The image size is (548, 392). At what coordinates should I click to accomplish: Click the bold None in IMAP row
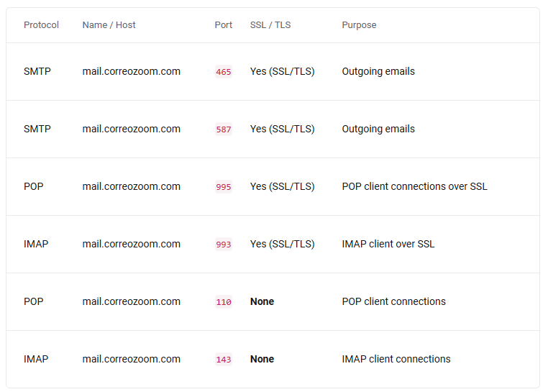[262, 359]
